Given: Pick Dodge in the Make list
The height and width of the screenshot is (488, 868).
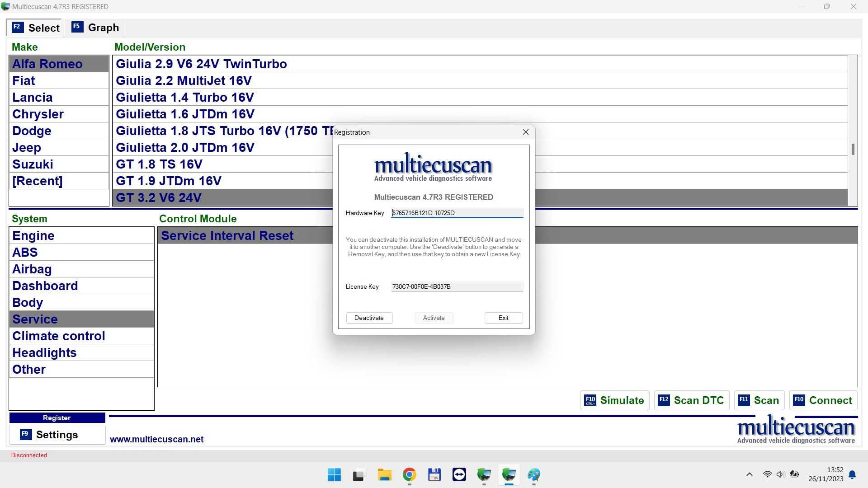Looking at the screenshot, I should point(59,131).
